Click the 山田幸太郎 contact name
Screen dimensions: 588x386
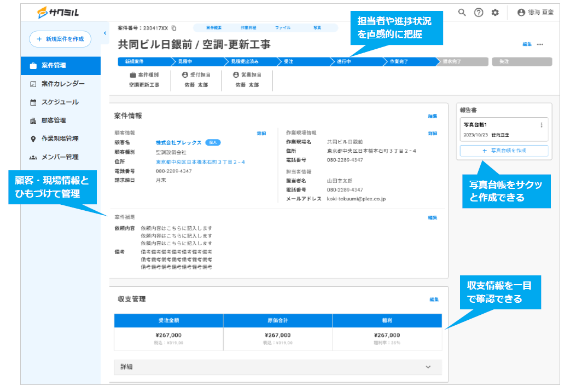[x=340, y=181]
